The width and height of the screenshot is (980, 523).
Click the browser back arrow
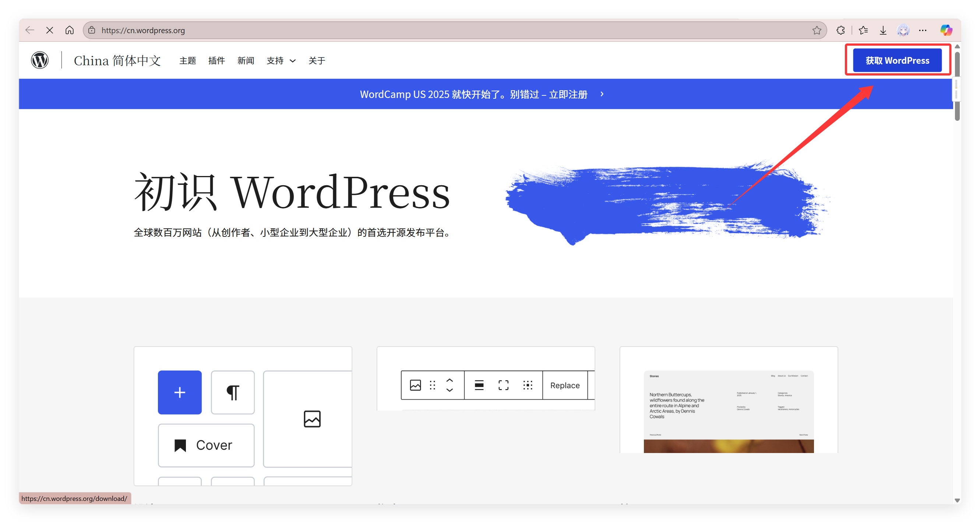[30, 30]
